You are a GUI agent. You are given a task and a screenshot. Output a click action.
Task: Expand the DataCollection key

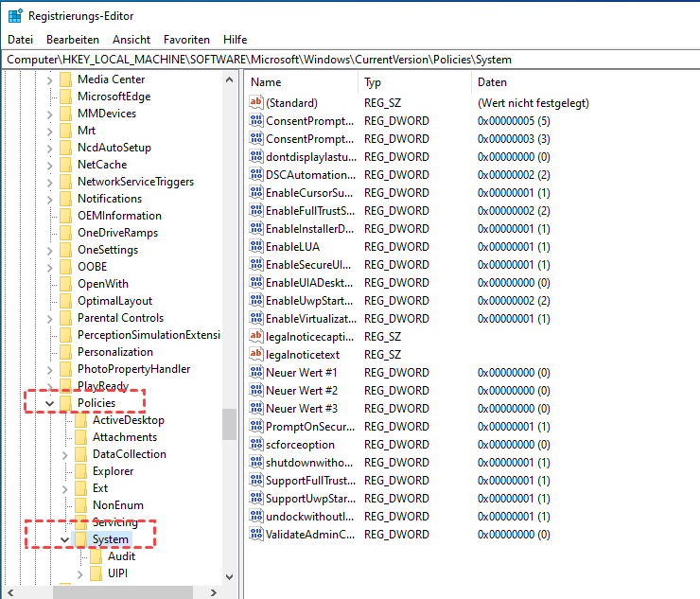64,455
